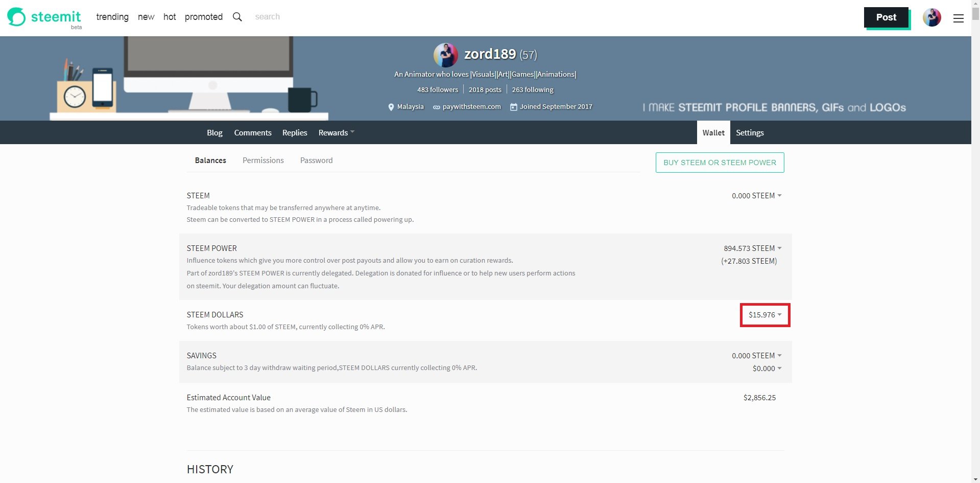
Task: Open the Blog tab
Action: [x=214, y=132]
